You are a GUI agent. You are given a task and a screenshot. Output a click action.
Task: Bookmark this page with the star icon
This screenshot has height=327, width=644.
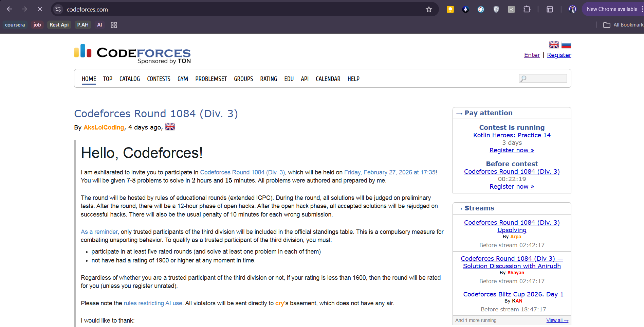coord(429,9)
